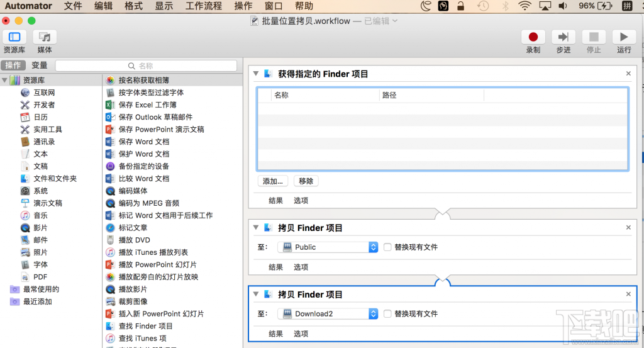Screen dimensions: 644x348
Task: Select 日历 category in library
Action: (40, 117)
